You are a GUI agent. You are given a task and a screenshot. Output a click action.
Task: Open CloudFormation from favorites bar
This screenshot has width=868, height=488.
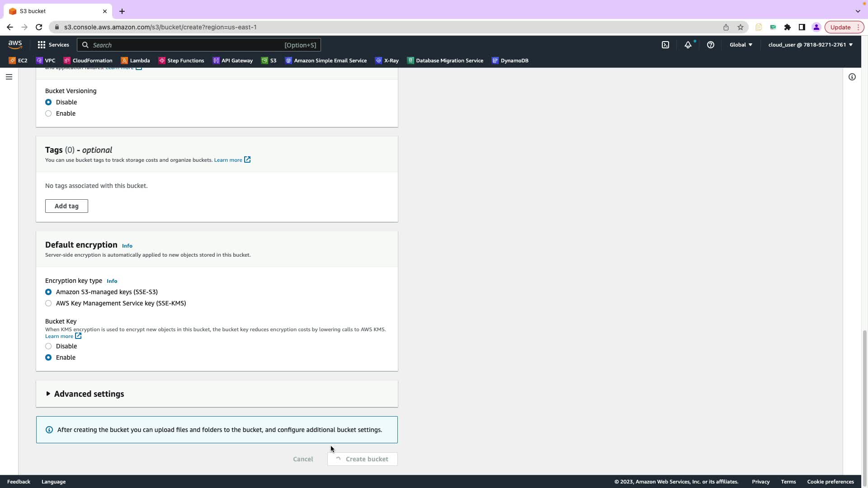pyautogui.click(x=88, y=61)
